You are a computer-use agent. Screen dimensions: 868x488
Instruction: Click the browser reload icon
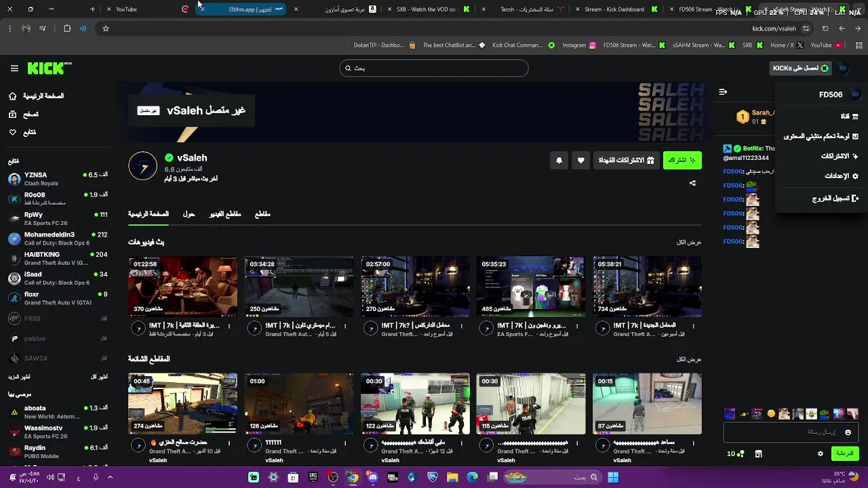(x=825, y=28)
